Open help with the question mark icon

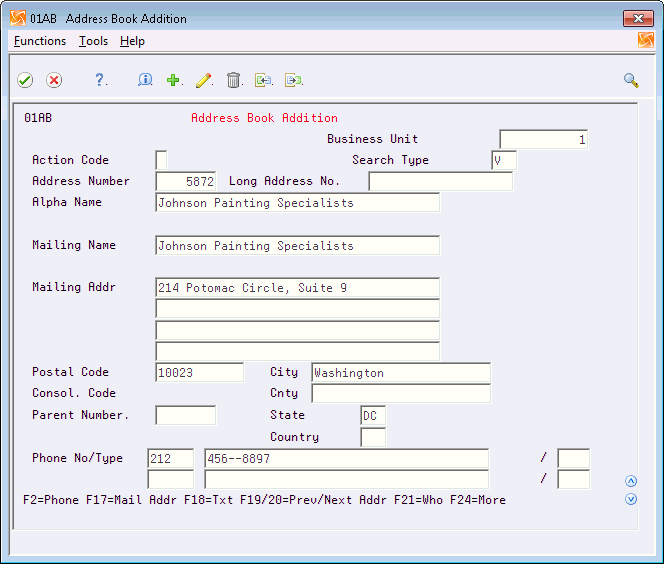100,80
